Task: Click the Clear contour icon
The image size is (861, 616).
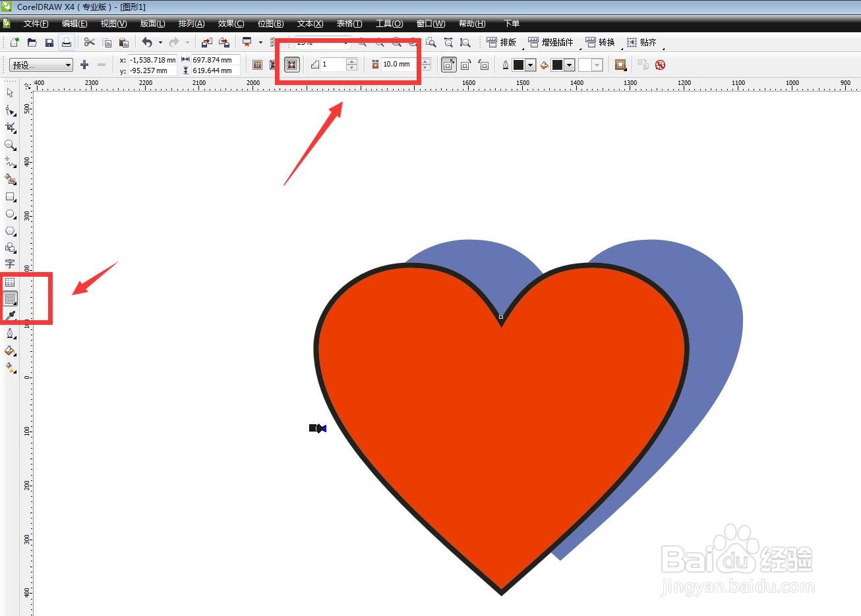Action: pyautogui.click(x=660, y=65)
